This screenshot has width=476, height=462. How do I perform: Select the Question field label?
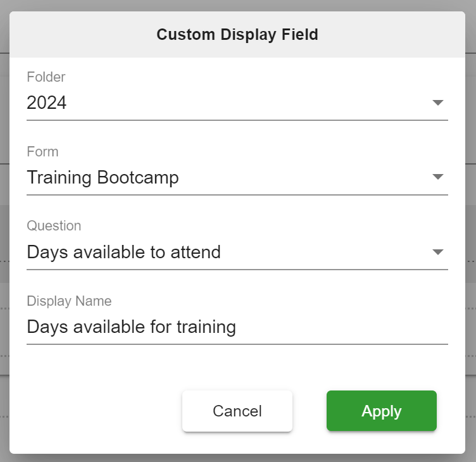click(54, 226)
